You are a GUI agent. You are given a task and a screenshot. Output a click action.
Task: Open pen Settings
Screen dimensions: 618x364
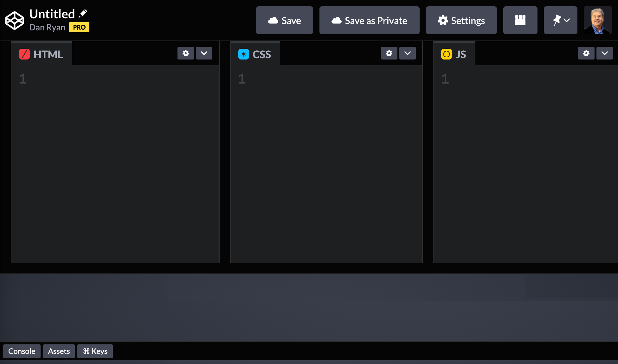pos(461,20)
